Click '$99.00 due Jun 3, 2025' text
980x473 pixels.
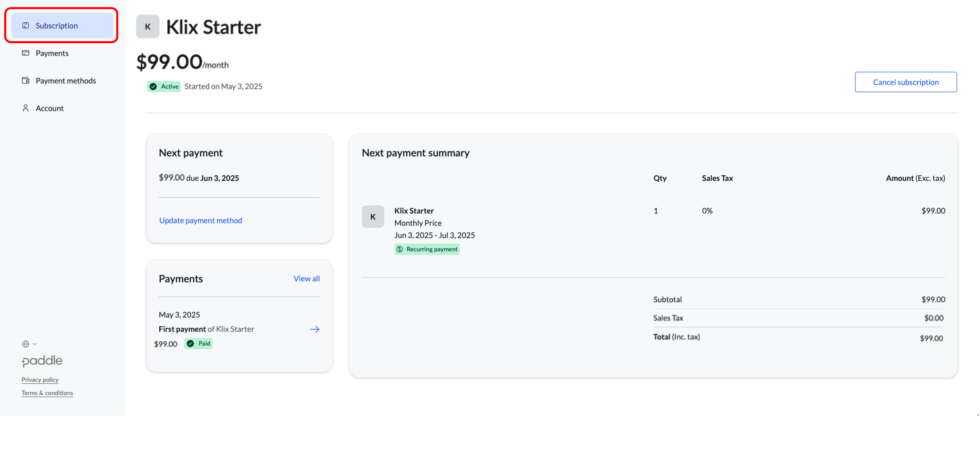tap(199, 178)
